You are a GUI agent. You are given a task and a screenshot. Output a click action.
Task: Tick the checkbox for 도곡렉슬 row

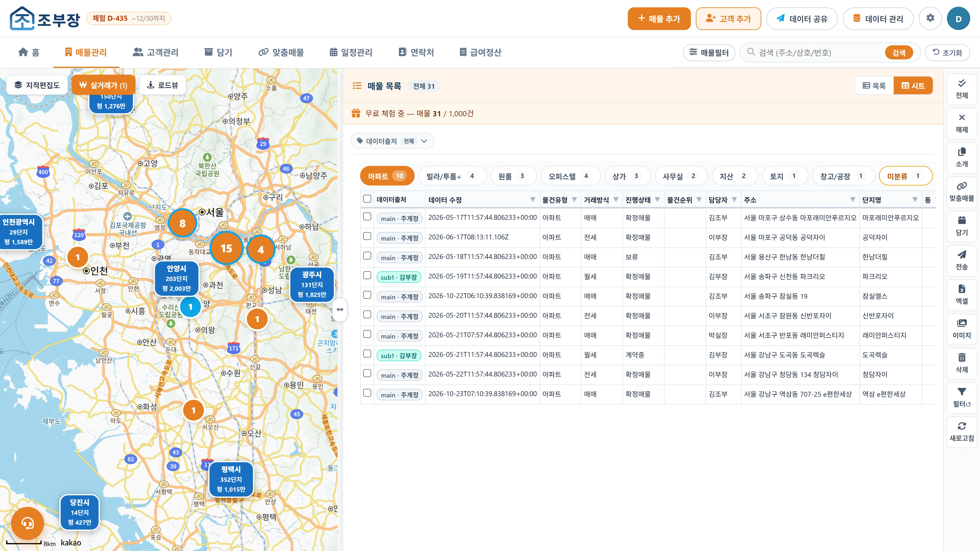click(367, 354)
